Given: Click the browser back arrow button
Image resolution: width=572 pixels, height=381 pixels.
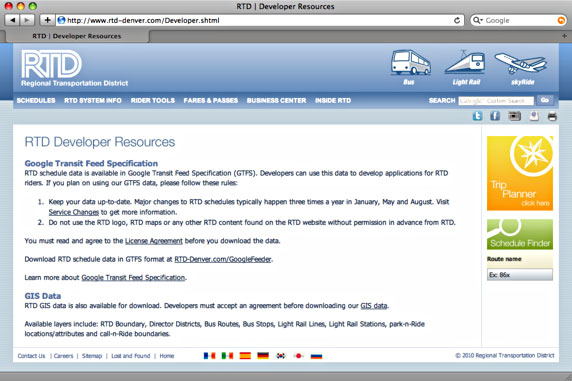Looking at the screenshot, I should tap(13, 20).
